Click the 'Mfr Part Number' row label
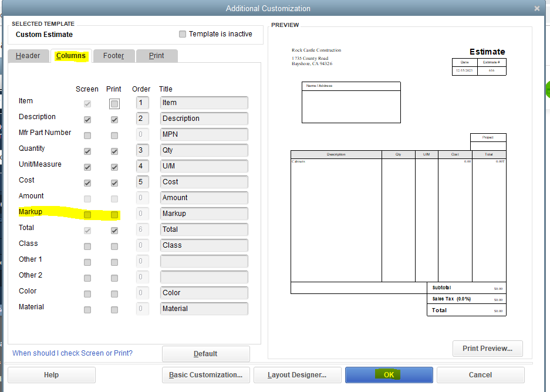 point(45,133)
